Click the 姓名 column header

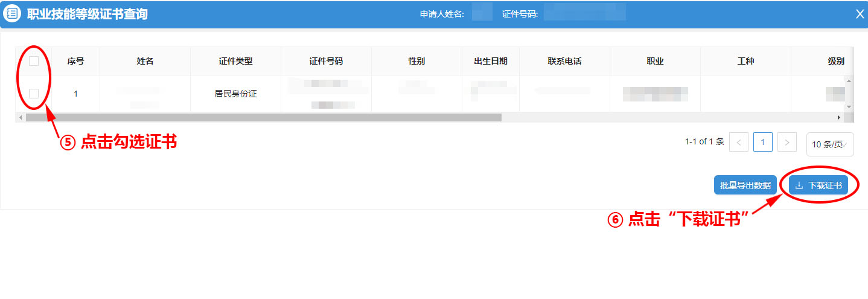point(145,61)
